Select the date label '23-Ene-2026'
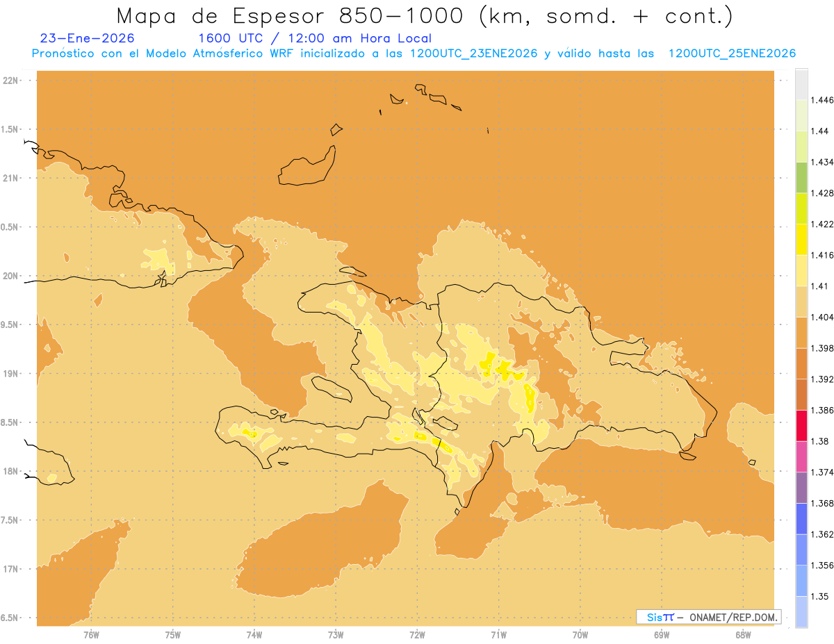The height and width of the screenshot is (644, 834). pos(88,38)
